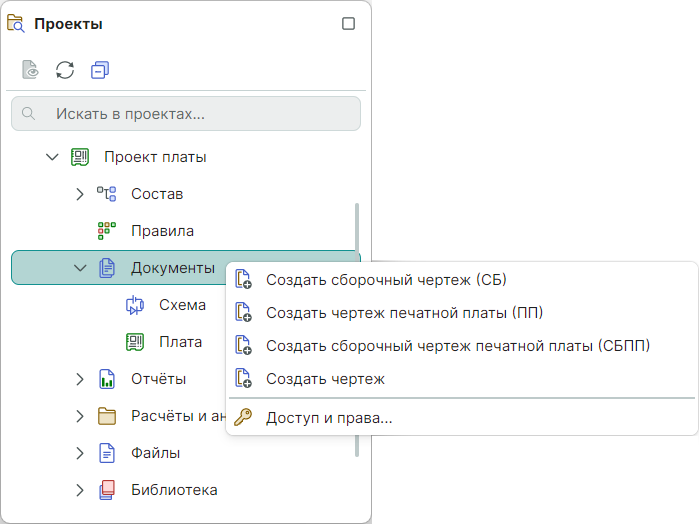The width and height of the screenshot is (699, 524).
Task: Click new-document icon beside 'Создать чертеж печатной платы (ПП)'
Action: click(243, 312)
